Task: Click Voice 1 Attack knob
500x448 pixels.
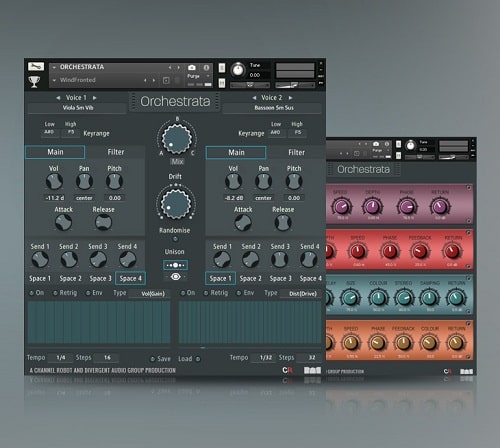Action: click(63, 222)
